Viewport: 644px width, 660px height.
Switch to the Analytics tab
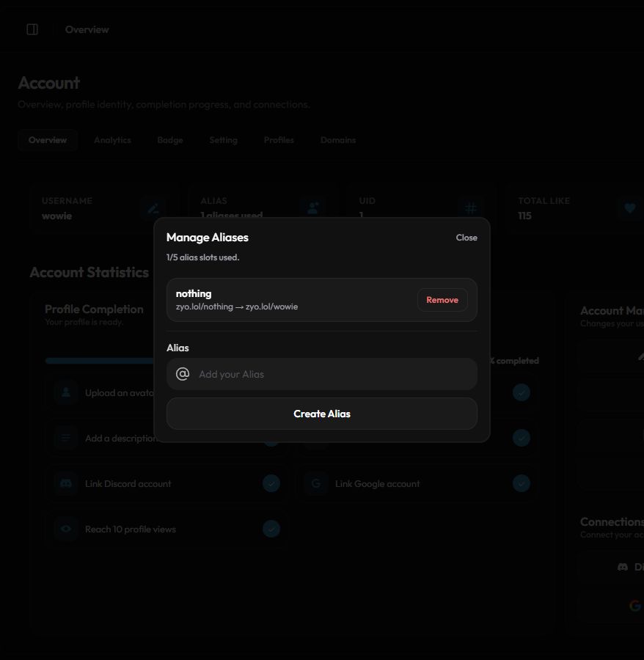point(112,140)
